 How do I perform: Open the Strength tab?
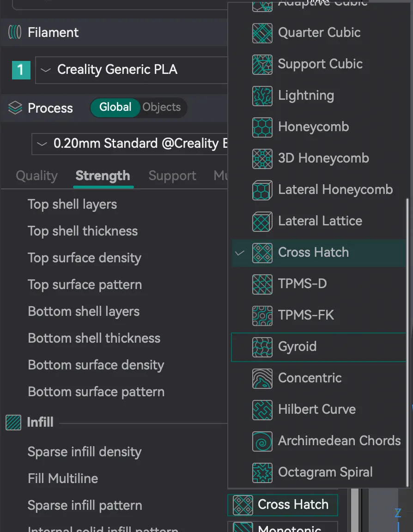tap(103, 176)
